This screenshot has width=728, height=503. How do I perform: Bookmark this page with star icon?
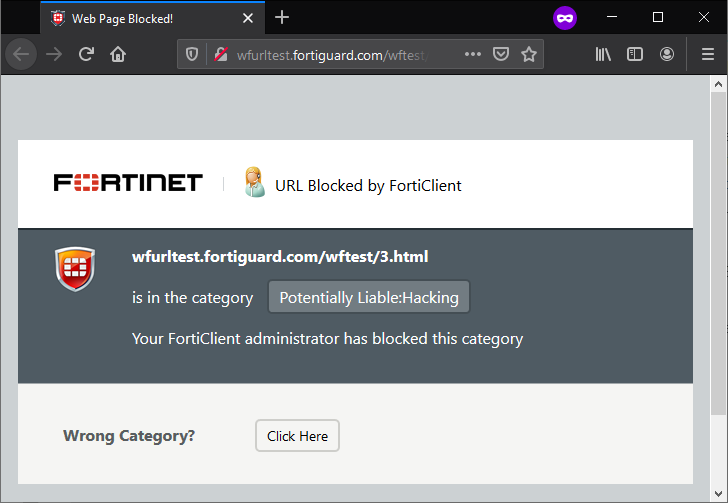[529, 54]
